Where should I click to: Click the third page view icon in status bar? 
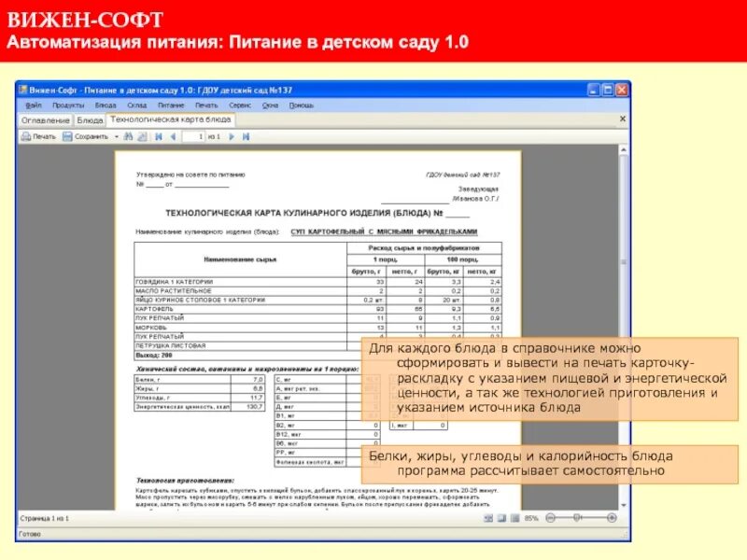pos(515,518)
